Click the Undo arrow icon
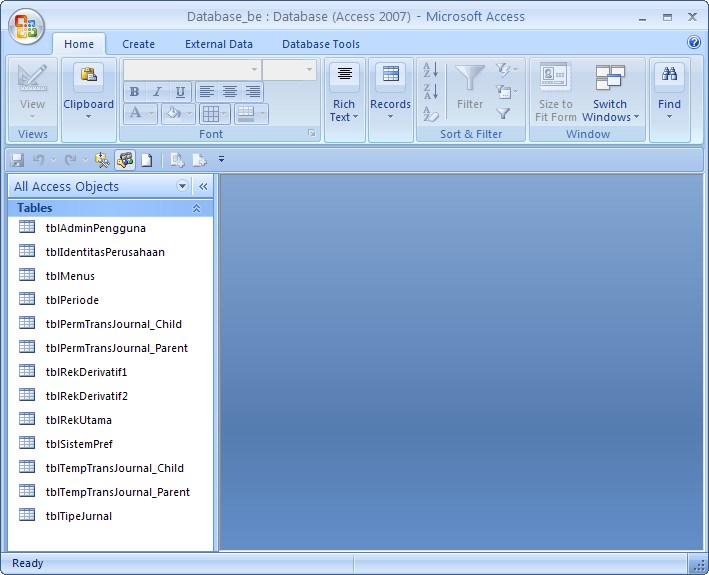Screen dimensions: 709x575 (39, 160)
